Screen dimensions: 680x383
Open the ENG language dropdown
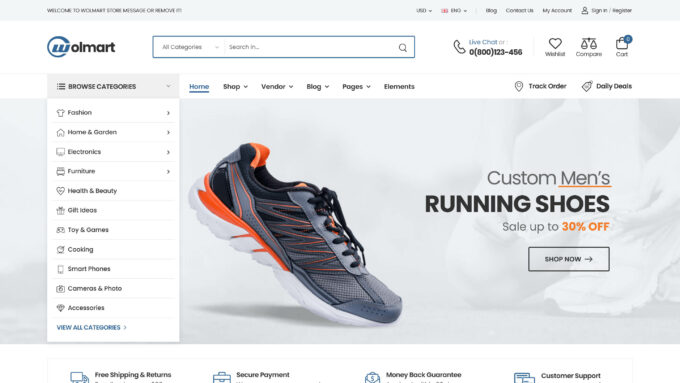[x=454, y=10]
